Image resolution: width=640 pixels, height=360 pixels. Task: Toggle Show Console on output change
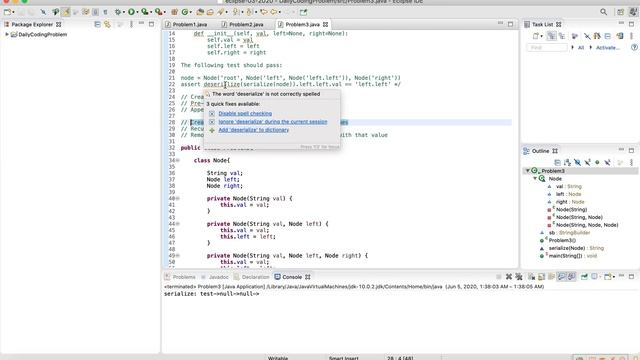click(562, 277)
